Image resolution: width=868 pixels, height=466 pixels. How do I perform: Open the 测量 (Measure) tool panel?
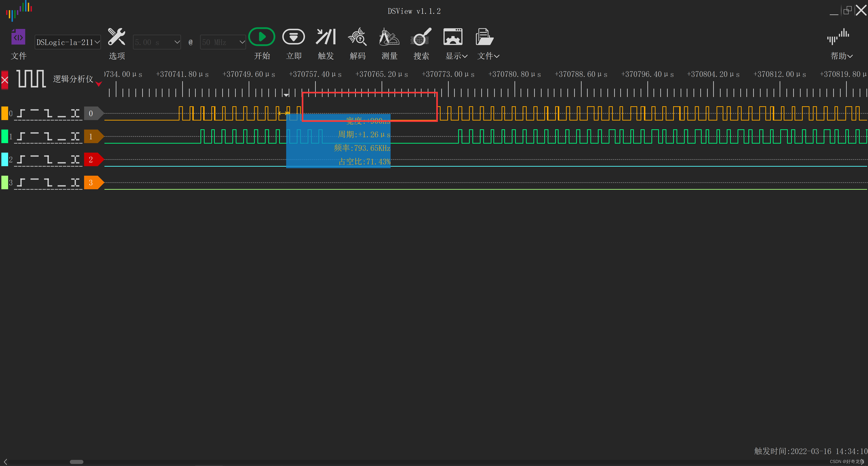(389, 37)
